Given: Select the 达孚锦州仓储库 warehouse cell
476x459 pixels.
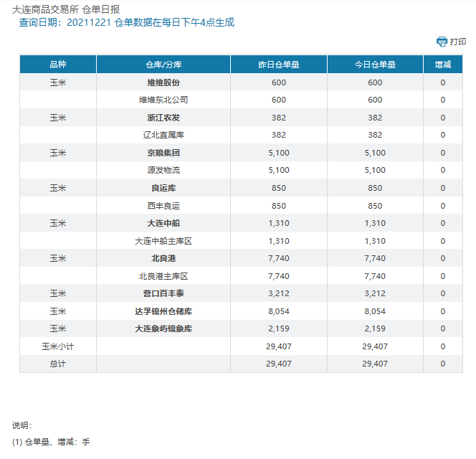Looking at the screenshot, I should pyautogui.click(x=163, y=311).
